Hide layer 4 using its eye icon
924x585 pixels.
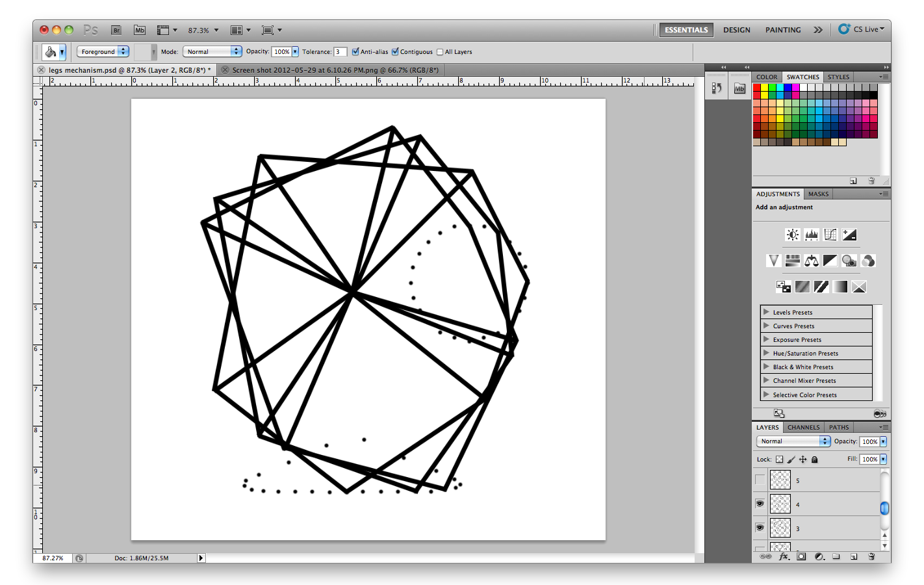pos(760,504)
